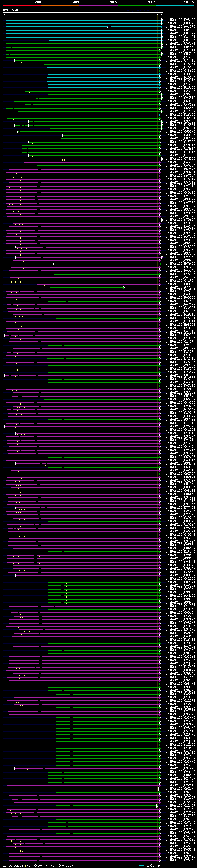
Task: Select label UniRef100_A7Y7F5
Action: point(180,287)
